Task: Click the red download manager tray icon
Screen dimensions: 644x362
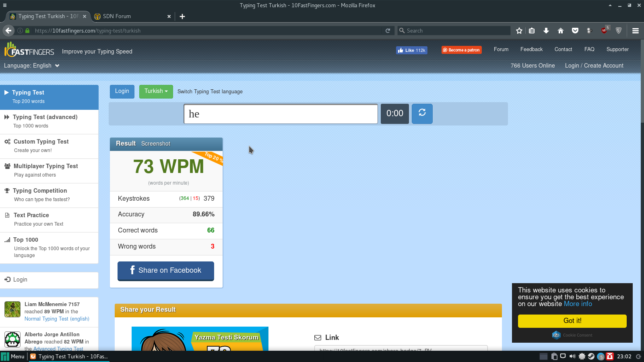Action: 610,356
